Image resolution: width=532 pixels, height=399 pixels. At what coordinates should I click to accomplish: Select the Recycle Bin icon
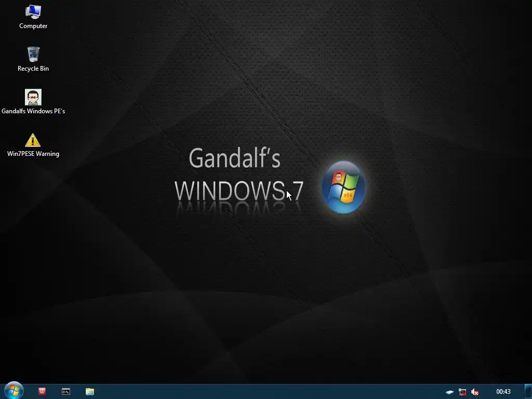pyautogui.click(x=33, y=59)
